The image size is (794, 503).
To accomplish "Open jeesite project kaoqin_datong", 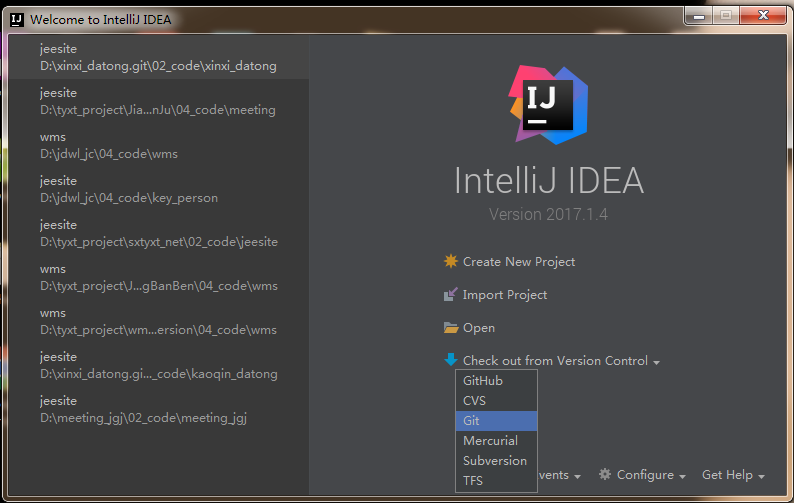I will (158, 365).
